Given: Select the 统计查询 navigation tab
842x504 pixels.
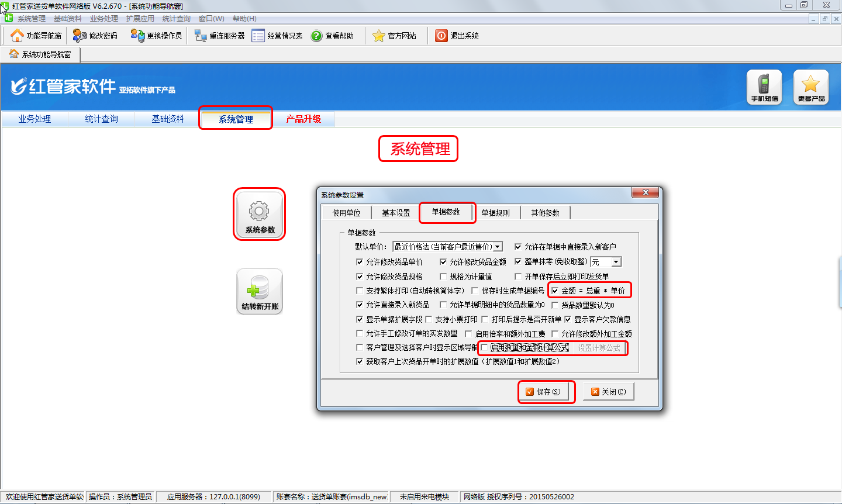Looking at the screenshot, I should click(x=101, y=119).
